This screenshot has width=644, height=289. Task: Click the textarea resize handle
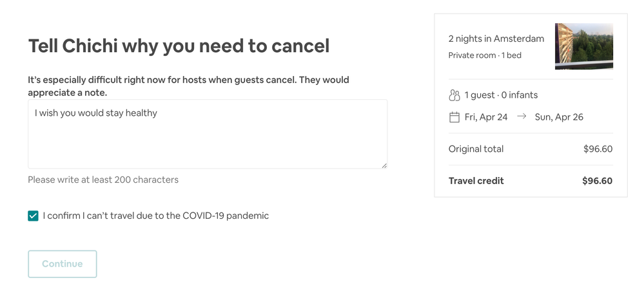point(384,165)
